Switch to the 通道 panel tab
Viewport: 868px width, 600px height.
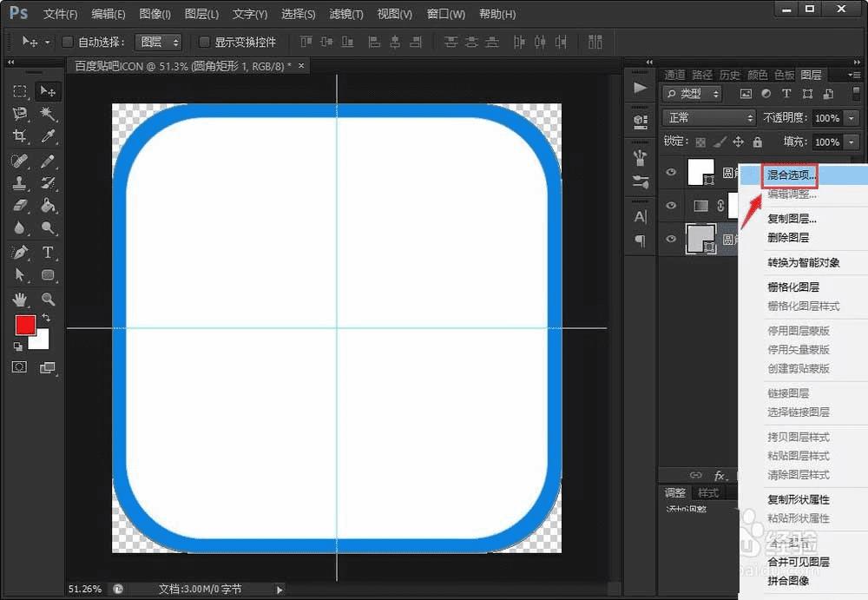click(674, 75)
